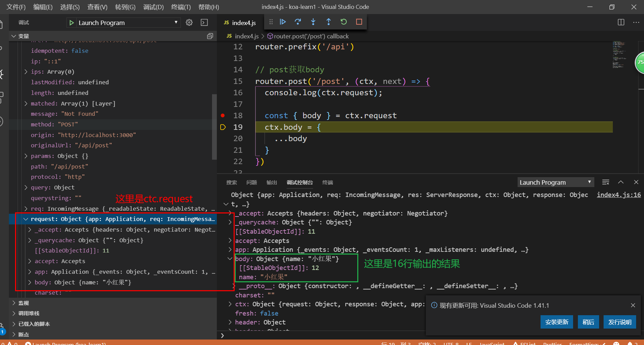The image size is (644, 345).
Task: Open the debug console icon in the sidebar header
Action: tap(204, 23)
